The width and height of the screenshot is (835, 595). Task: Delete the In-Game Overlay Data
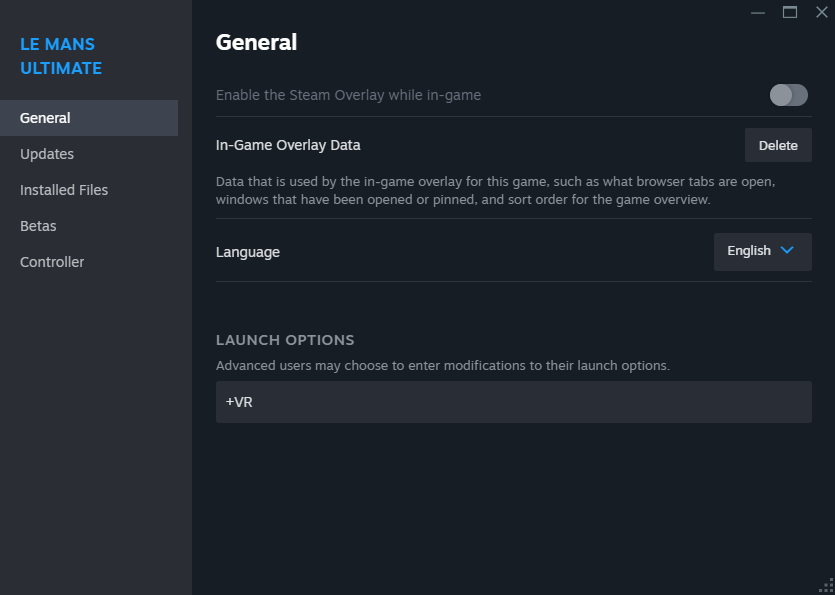pos(778,145)
